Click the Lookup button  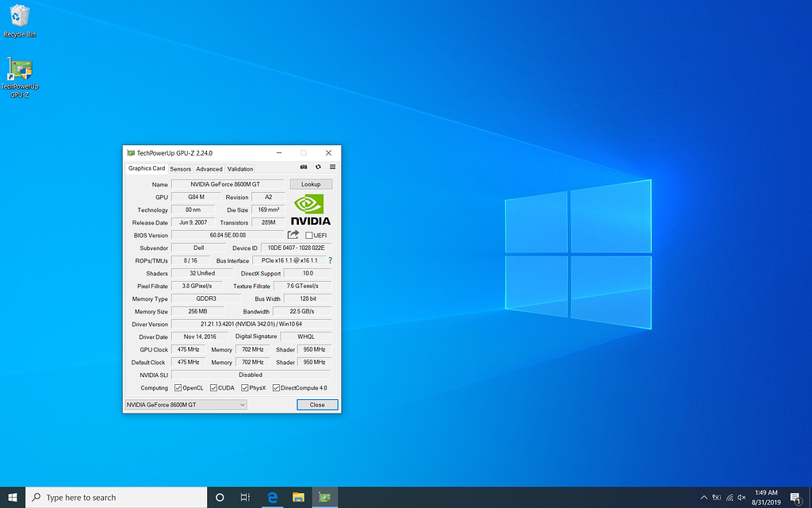pos(311,184)
